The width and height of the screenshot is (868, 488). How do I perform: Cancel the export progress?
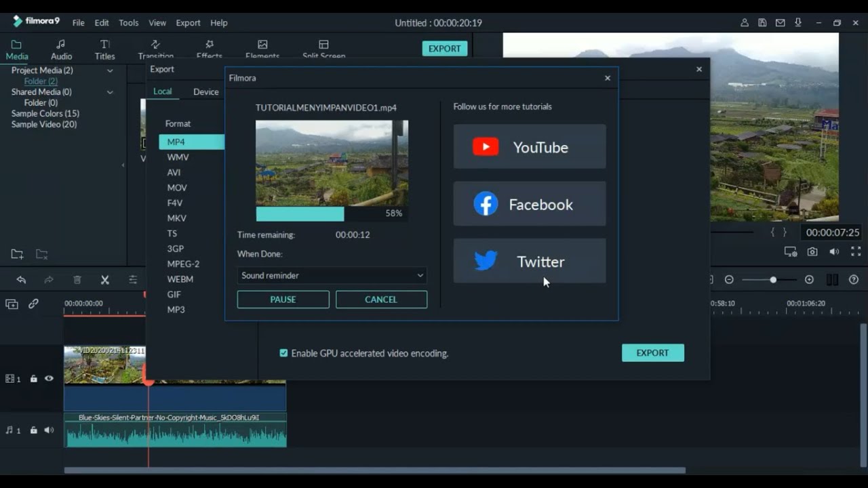point(381,300)
